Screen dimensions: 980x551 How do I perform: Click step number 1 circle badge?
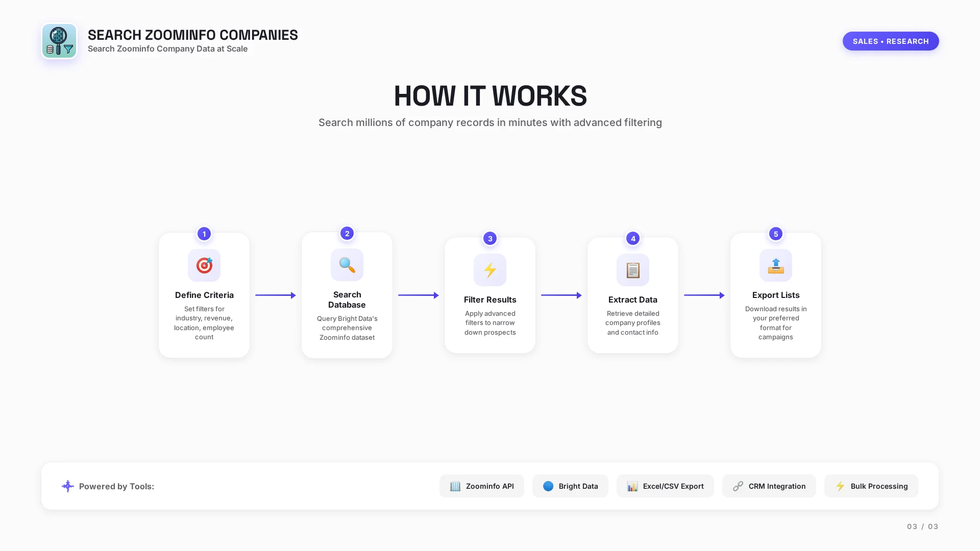coord(204,234)
